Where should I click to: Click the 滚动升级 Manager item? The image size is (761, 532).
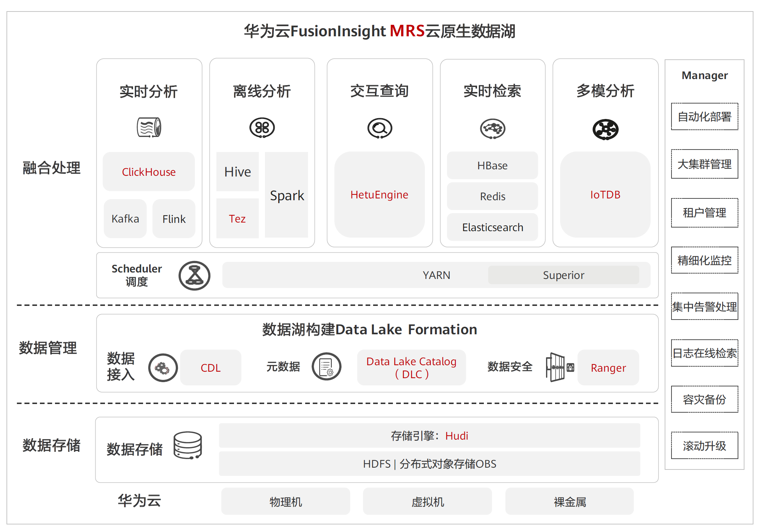(x=704, y=446)
